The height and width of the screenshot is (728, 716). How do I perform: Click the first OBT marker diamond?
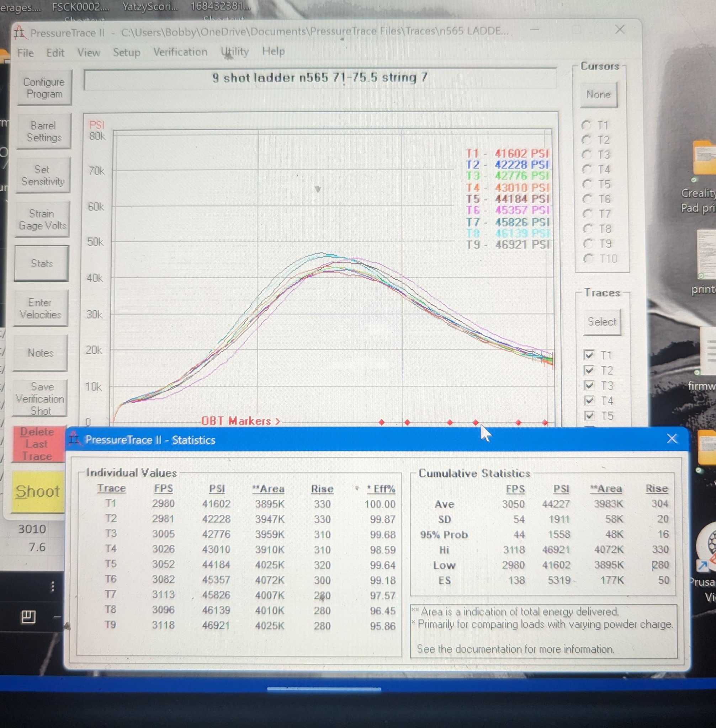coord(382,422)
